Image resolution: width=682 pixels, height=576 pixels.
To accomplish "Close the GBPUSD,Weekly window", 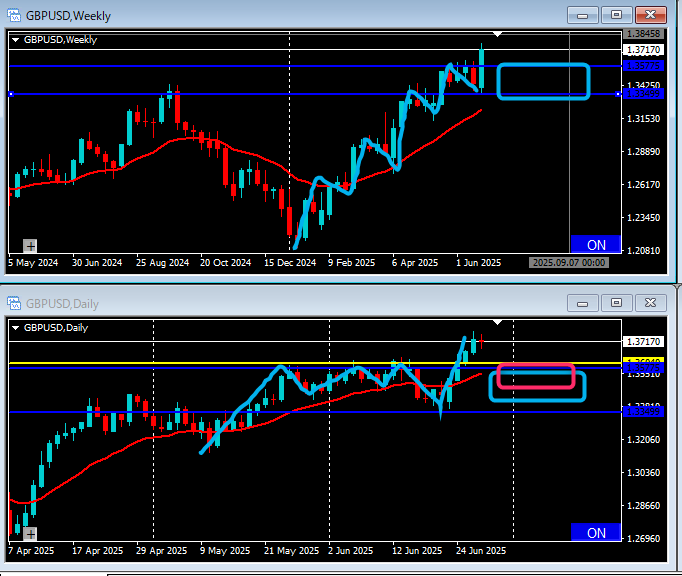I will pyautogui.click(x=650, y=15).
